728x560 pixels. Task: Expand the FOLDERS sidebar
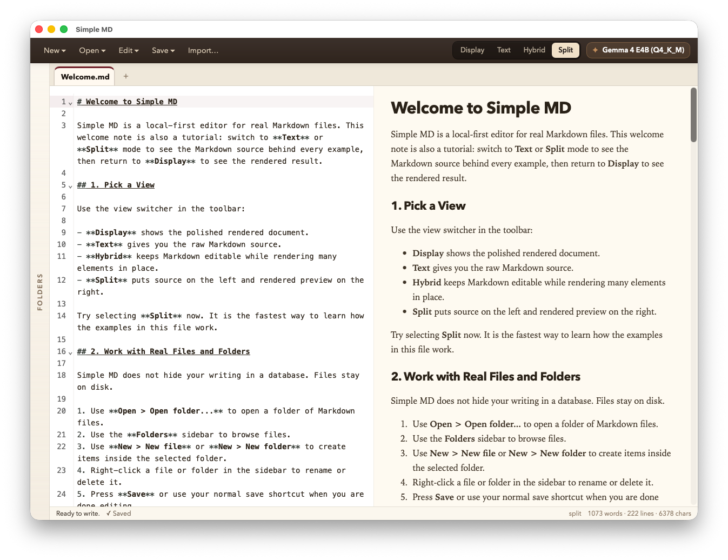[x=40, y=292]
